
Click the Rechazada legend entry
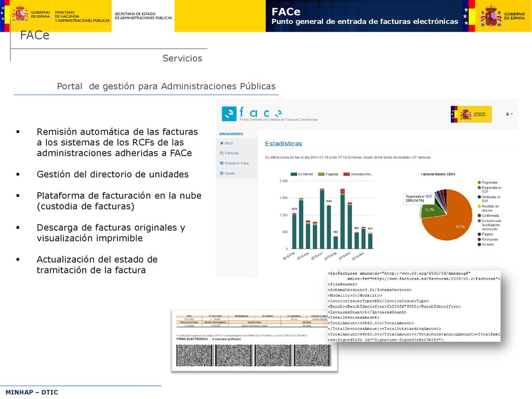point(487,239)
